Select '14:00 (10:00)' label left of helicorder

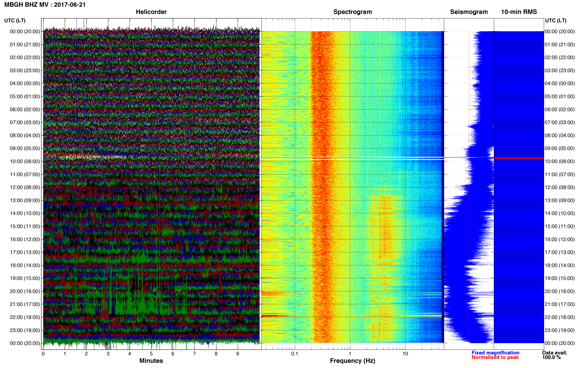(25, 213)
